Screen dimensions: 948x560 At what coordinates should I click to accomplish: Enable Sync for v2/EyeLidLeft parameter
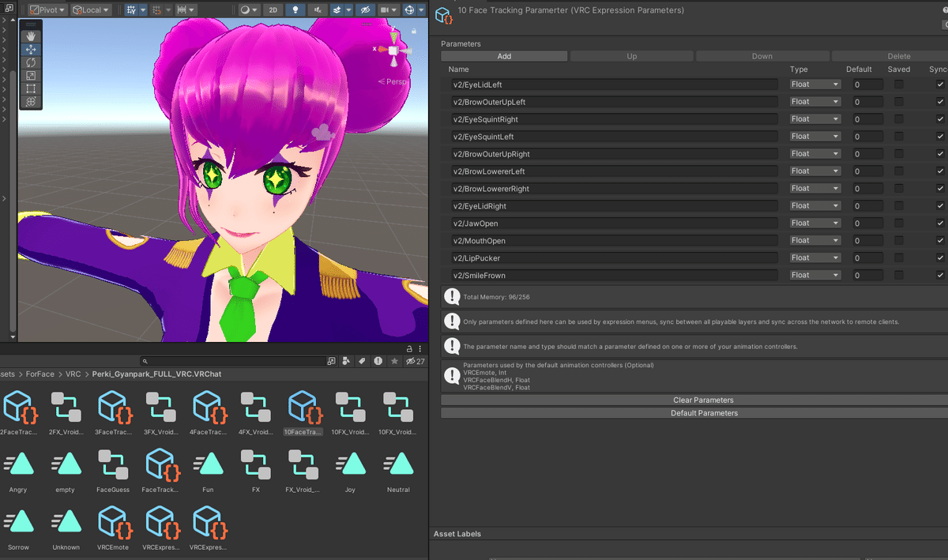[940, 85]
